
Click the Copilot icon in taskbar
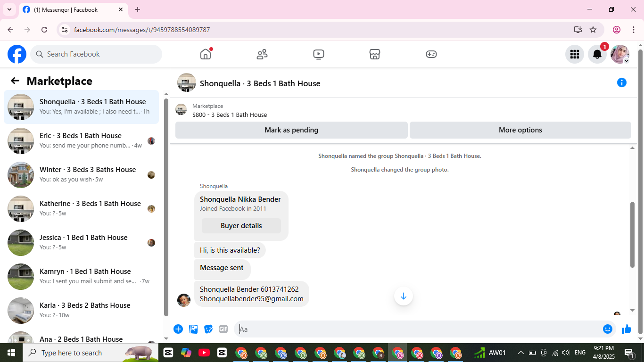point(186,353)
